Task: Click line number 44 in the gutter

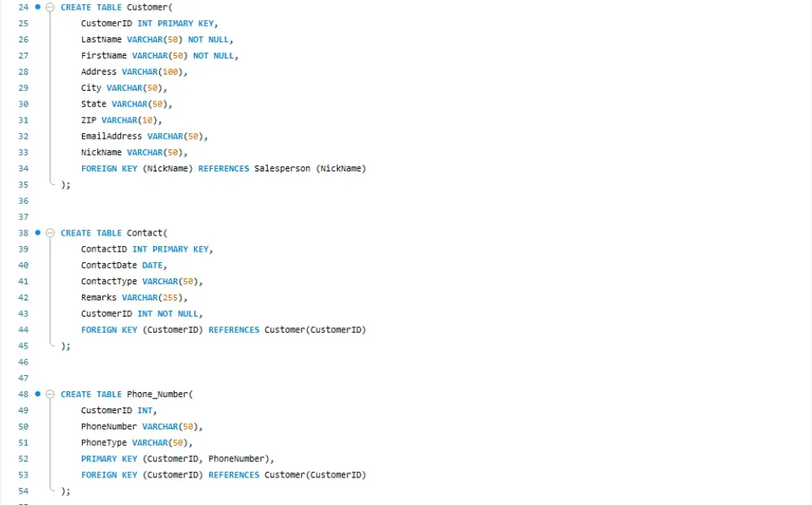Action: tap(24, 330)
